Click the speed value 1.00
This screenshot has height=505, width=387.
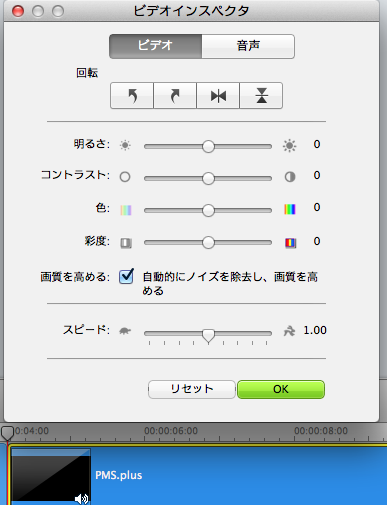click(315, 330)
